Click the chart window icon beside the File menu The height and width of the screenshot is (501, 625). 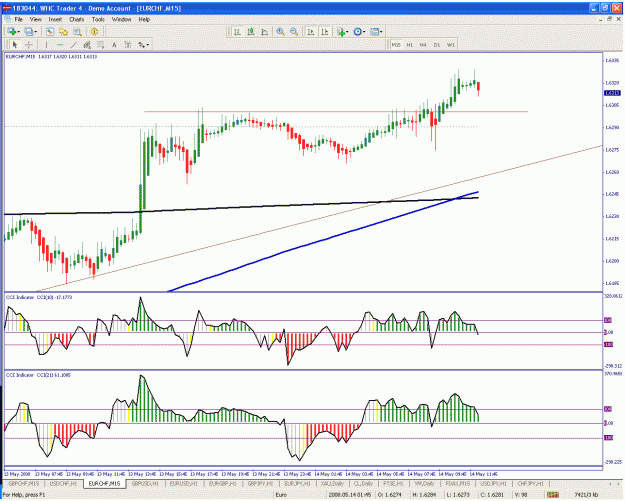[x=7, y=19]
